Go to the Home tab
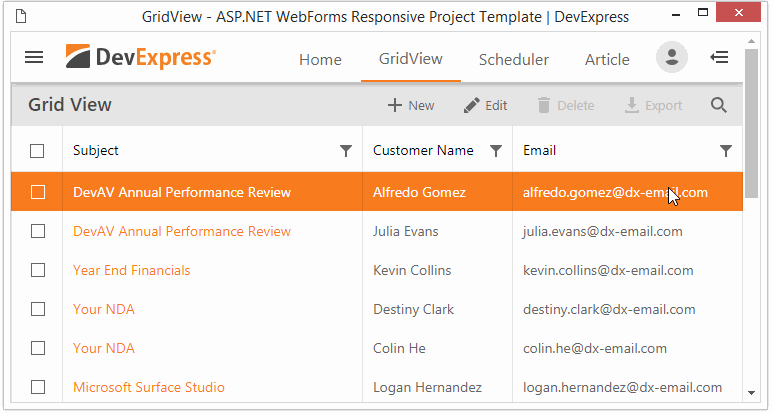Image resolution: width=773 pixels, height=413 pixels. coord(320,59)
